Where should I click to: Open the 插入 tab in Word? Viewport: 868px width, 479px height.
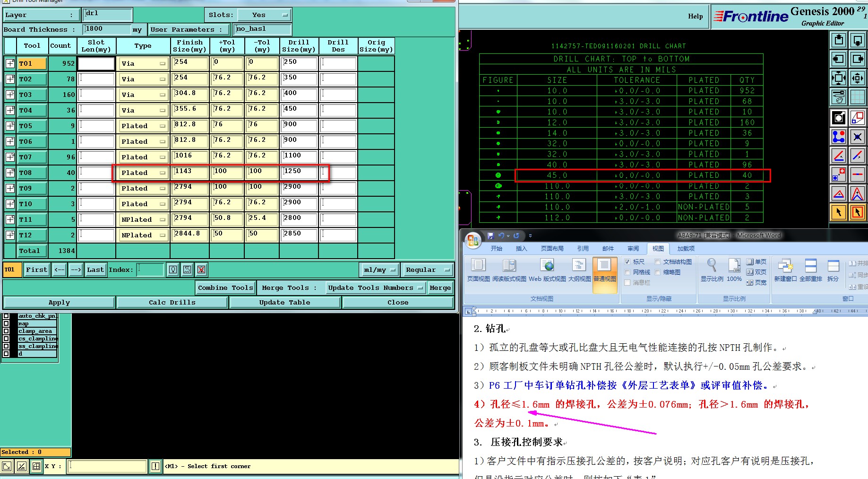[x=521, y=249]
